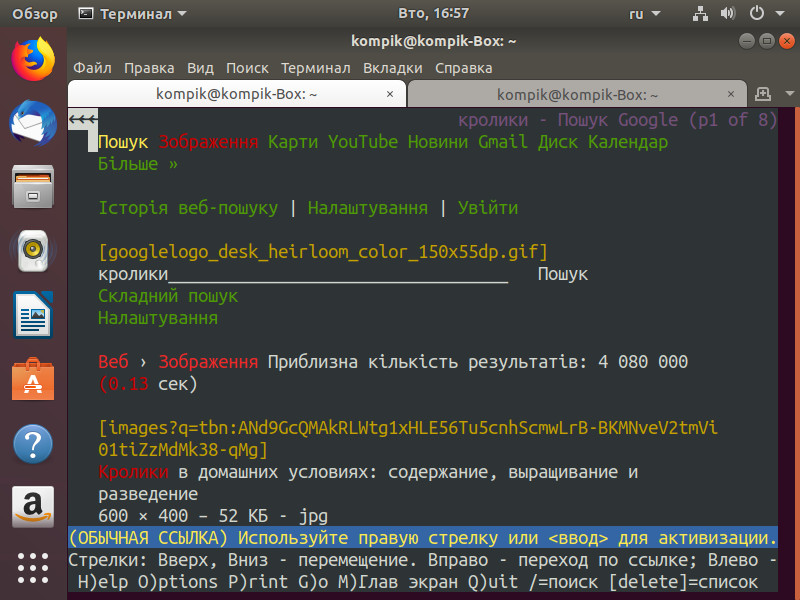Click the 600 × 400 – 52 КБ text
The height and width of the screenshot is (600, 800).
[213, 516]
